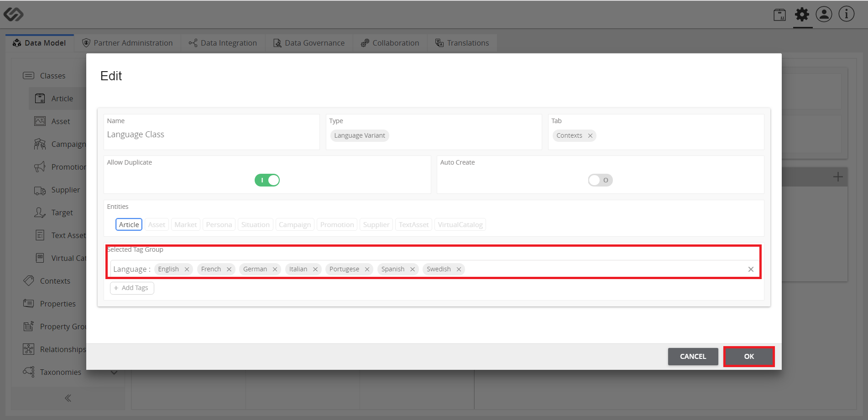Click the Target person icon
868x420 pixels.
[40, 213]
